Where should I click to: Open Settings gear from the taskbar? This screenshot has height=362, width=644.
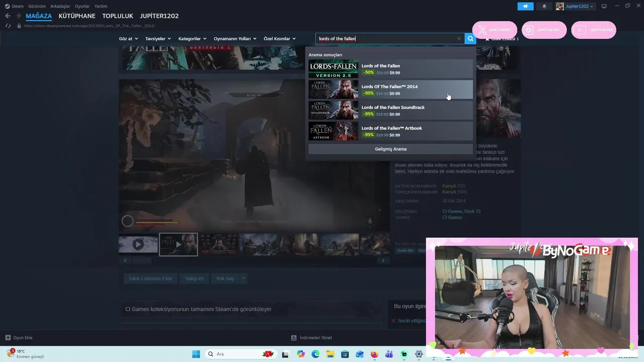[x=419, y=354]
